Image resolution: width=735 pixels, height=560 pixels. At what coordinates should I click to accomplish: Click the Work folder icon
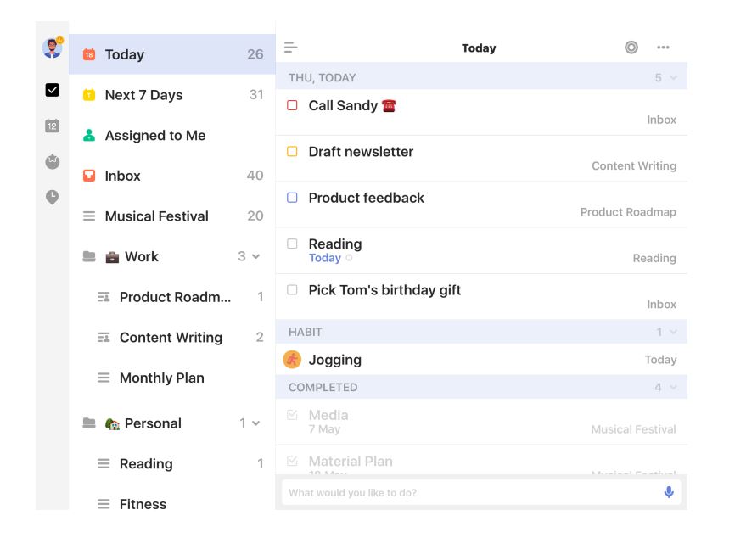click(88, 256)
